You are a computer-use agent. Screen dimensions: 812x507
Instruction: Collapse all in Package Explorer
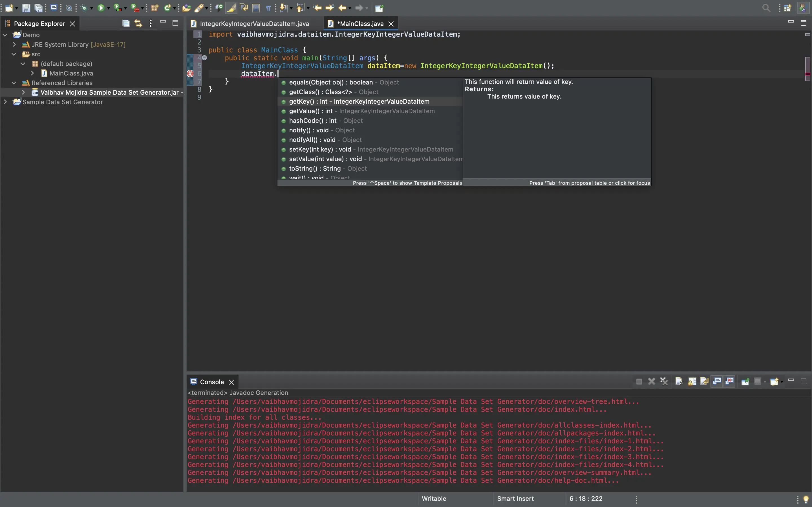point(126,23)
